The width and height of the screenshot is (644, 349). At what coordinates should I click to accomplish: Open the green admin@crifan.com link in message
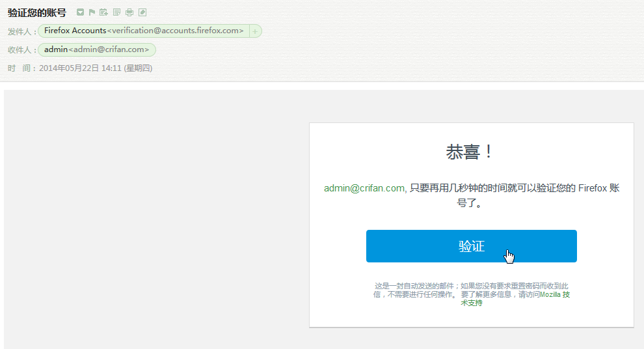[365, 188]
